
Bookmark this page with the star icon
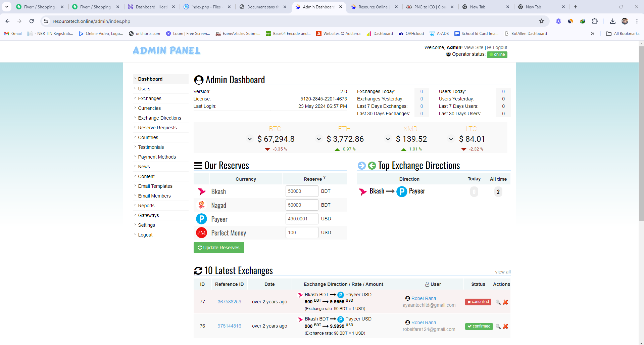coord(541,21)
